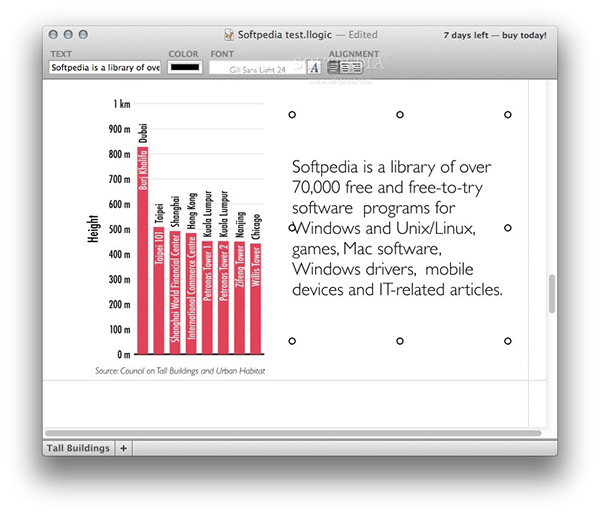Image resolution: width=600 pixels, height=515 pixels.
Task: Click the Softpedia test.llogic document icon
Action: point(229,35)
